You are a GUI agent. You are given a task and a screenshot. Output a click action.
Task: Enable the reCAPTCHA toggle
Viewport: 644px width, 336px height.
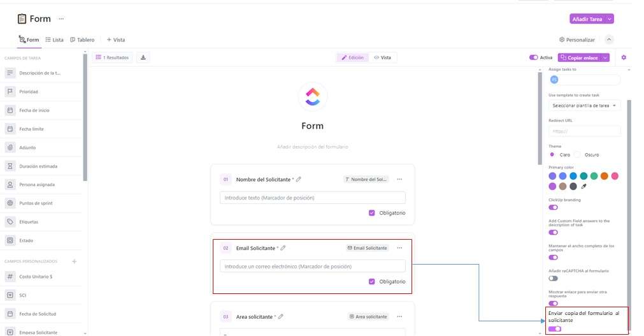click(x=553, y=278)
